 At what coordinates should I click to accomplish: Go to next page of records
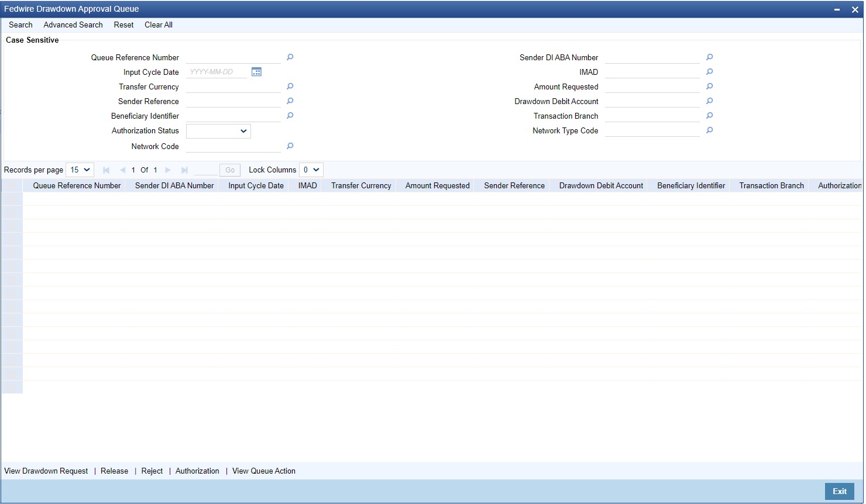(168, 170)
